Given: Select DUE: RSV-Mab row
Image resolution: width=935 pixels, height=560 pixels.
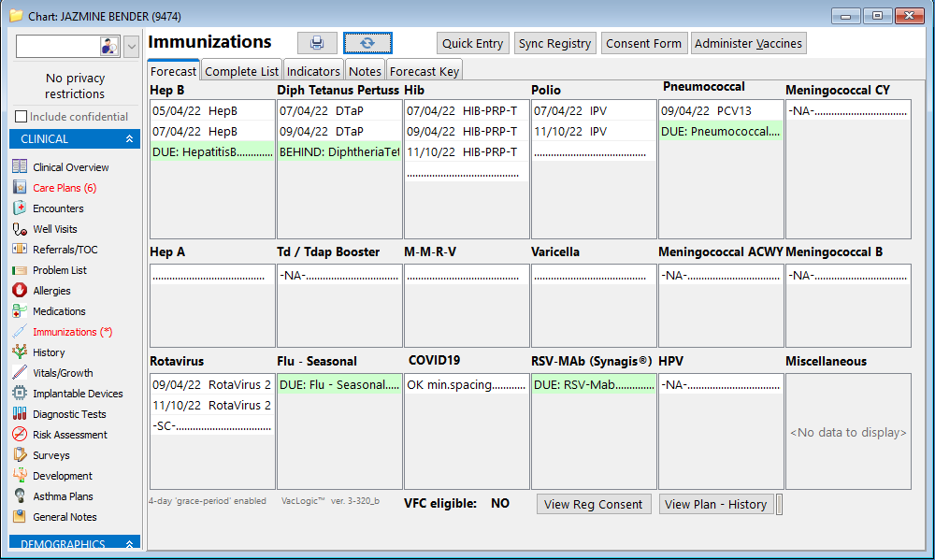Looking at the screenshot, I should tap(594, 384).
